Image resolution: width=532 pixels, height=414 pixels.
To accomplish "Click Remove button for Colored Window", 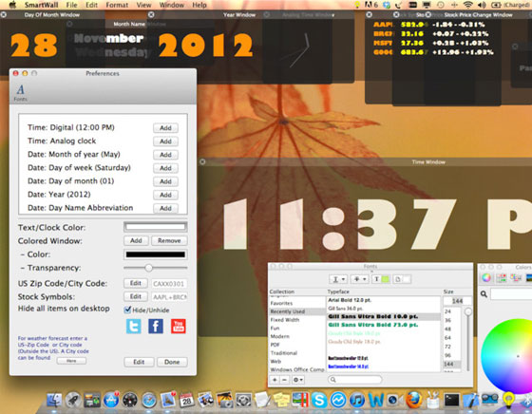I will point(169,240).
